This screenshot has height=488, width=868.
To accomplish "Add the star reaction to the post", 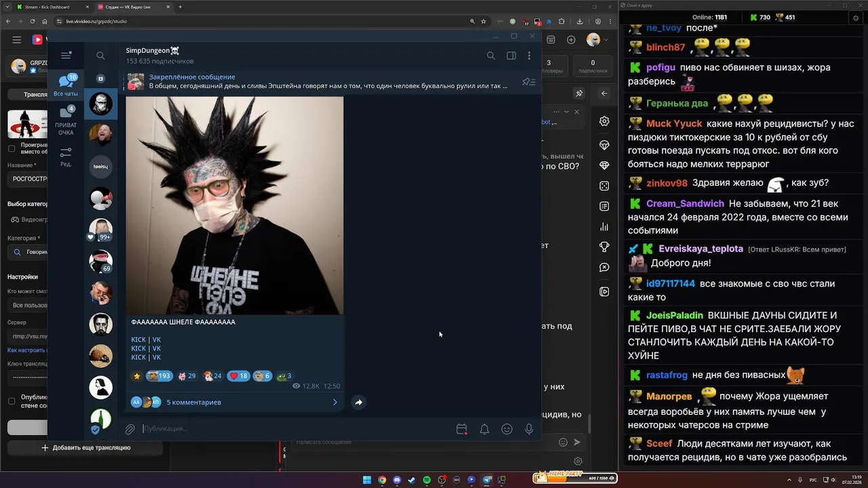I will coord(137,376).
